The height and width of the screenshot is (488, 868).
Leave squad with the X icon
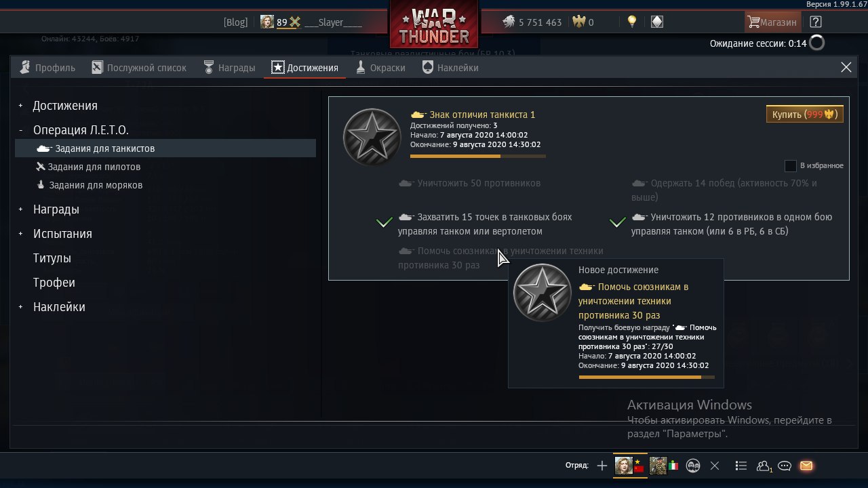click(714, 466)
